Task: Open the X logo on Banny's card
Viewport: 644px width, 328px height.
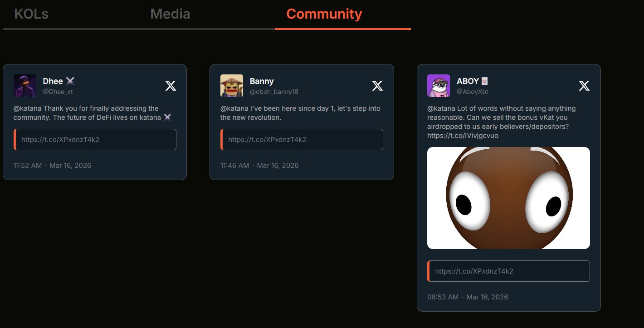Action: [x=377, y=86]
